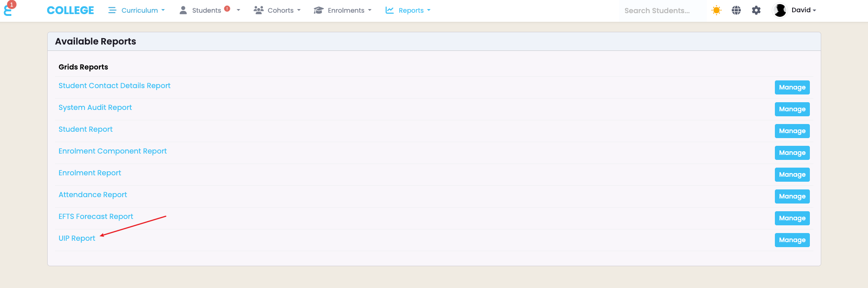The width and height of the screenshot is (868, 288).
Task: Click the Grids Reports heading
Action: (x=83, y=67)
